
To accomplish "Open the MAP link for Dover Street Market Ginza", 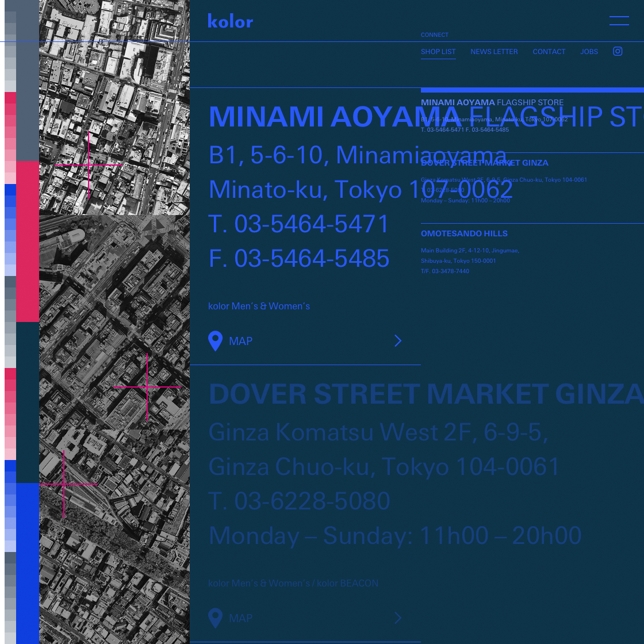I will [240, 619].
